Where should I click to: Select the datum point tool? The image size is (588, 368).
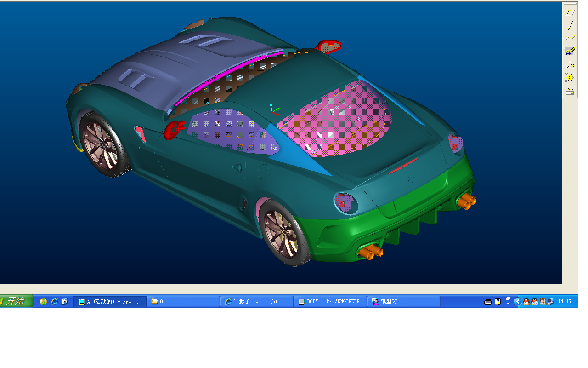pyautogui.click(x=570, y=64)
